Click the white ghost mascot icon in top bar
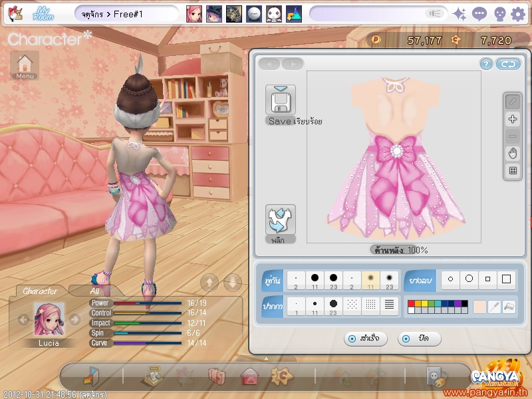Screen dimensions: 532x399 tap(274, 14)
